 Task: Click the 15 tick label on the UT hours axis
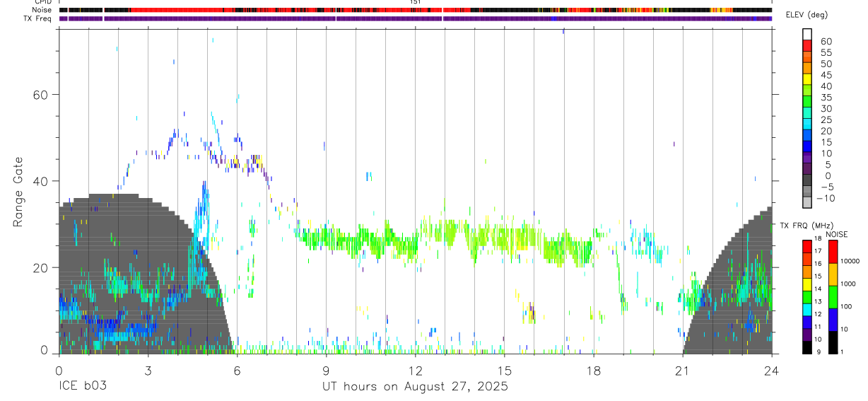(x=504, y=371)
